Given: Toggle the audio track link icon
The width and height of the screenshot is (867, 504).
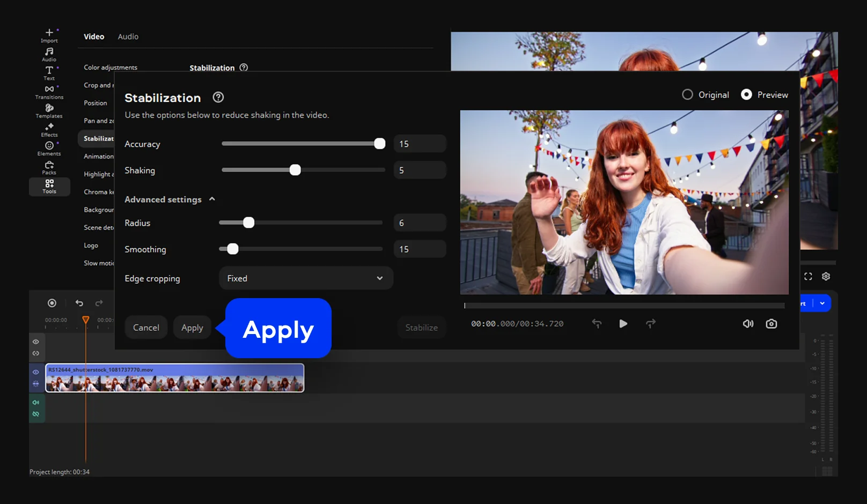Looking at the screenshot, I should tap(36, 414).
